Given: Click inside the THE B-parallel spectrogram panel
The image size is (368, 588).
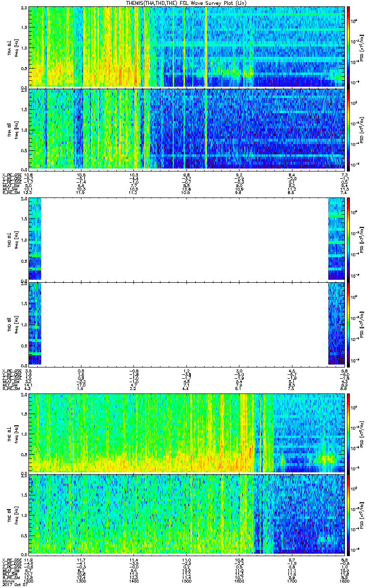Looking at the screenshot, I should click(187, 514).
